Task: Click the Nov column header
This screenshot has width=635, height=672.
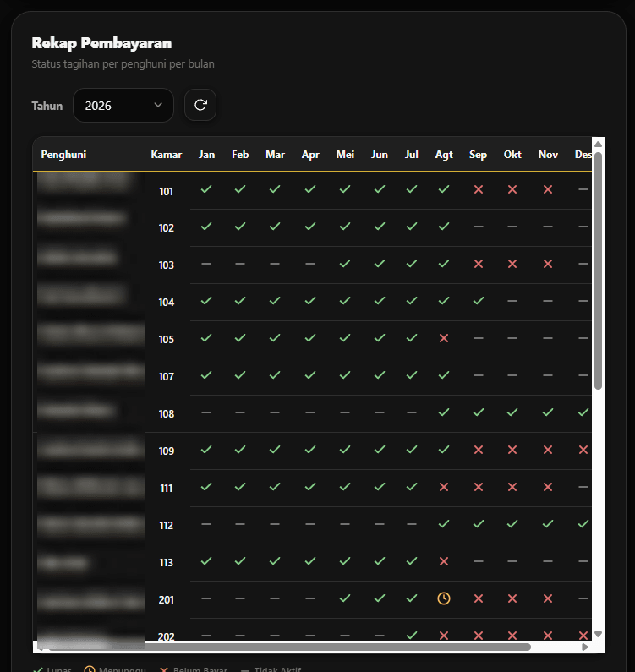Action: click(548, 155)
